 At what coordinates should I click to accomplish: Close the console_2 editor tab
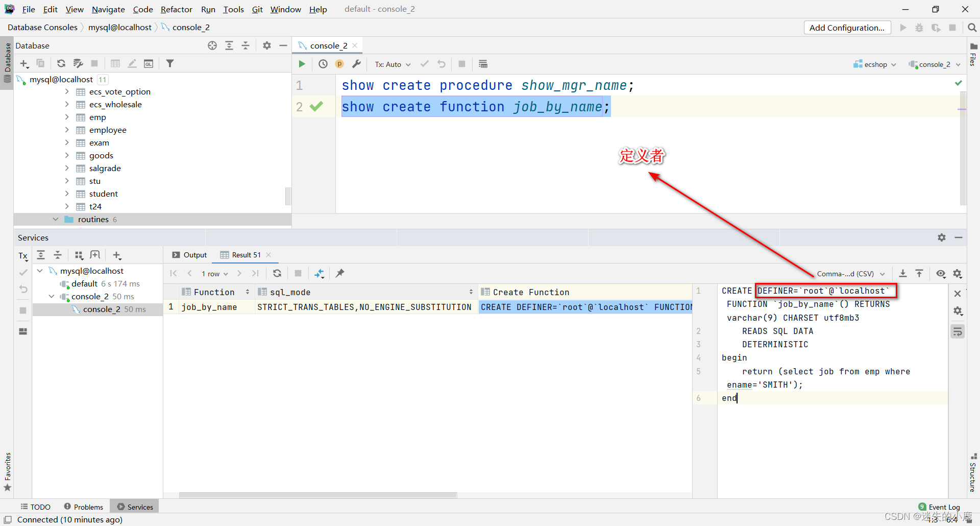(x=355, y=45)
